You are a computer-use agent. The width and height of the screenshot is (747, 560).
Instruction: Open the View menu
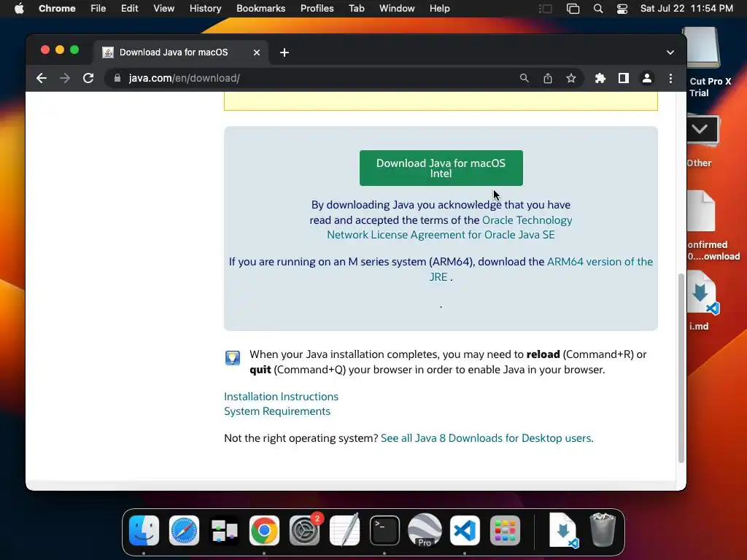[x=164, y=9]
